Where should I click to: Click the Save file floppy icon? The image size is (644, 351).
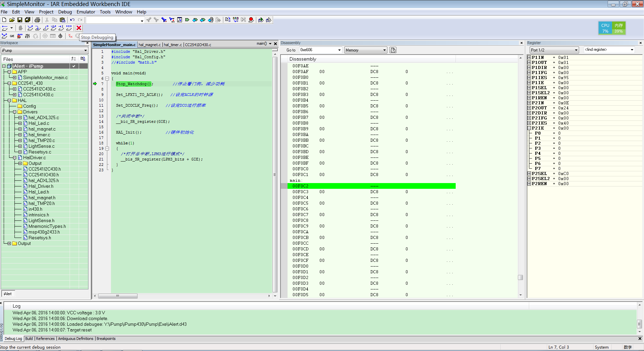(20, 20)
